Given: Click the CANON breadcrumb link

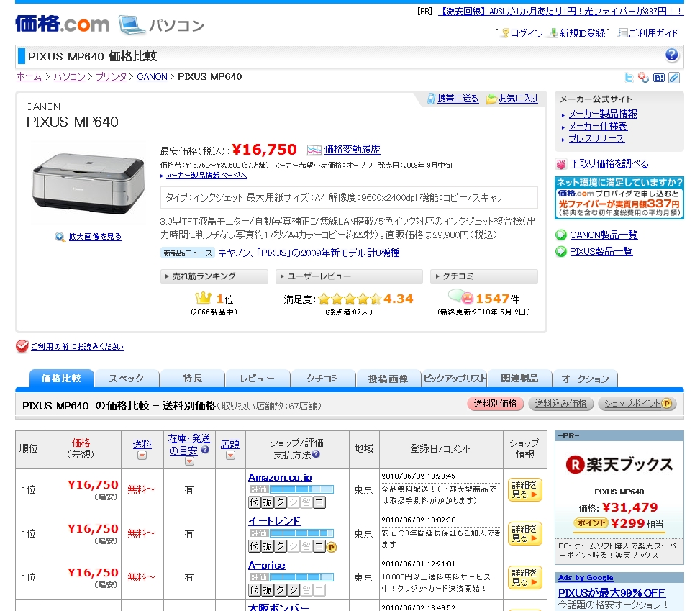Looking at the screenshot, I should pos(153,77).
